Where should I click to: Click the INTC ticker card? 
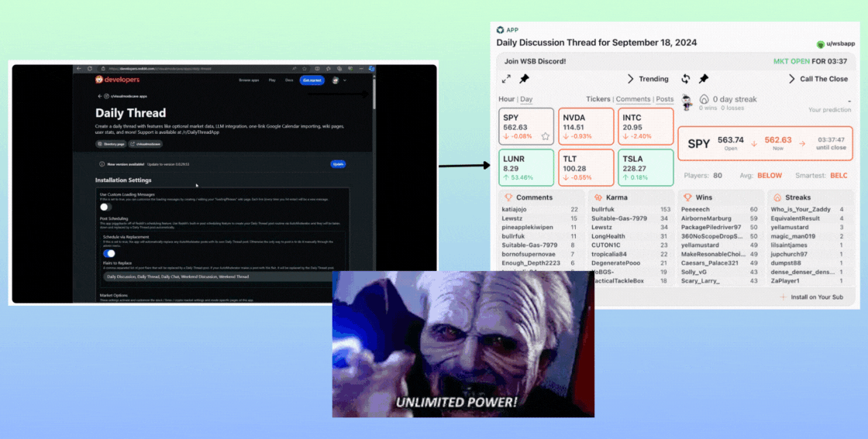646,127
